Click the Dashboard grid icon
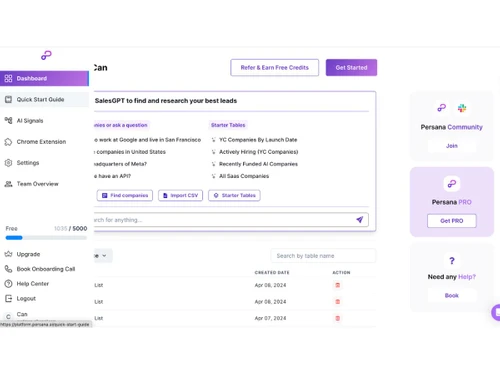Viewport: 500px width, 375px height. click(8, 78)
